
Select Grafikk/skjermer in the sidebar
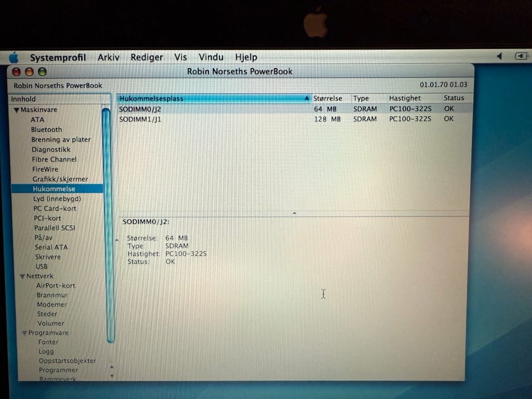tap(60, 179)
